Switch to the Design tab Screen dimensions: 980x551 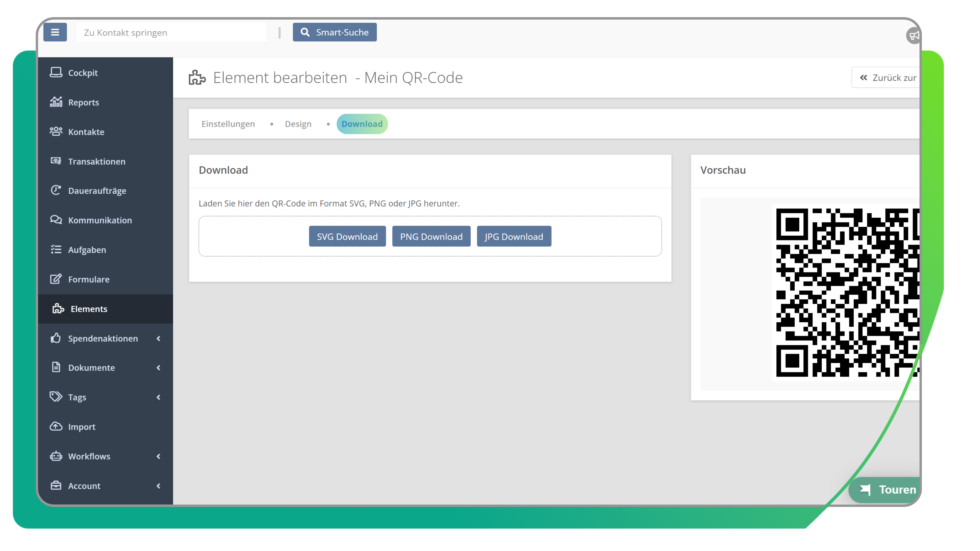pyautogui.click(x=298, y=124)
